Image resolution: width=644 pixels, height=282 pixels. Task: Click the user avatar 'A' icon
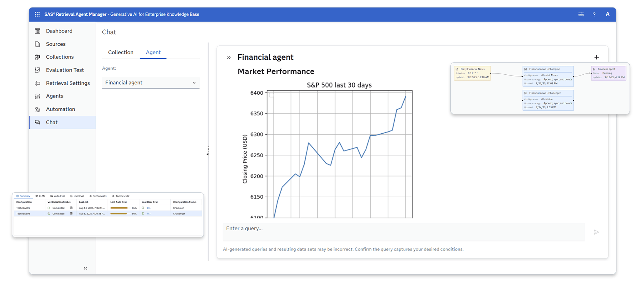tap(607, 14)
